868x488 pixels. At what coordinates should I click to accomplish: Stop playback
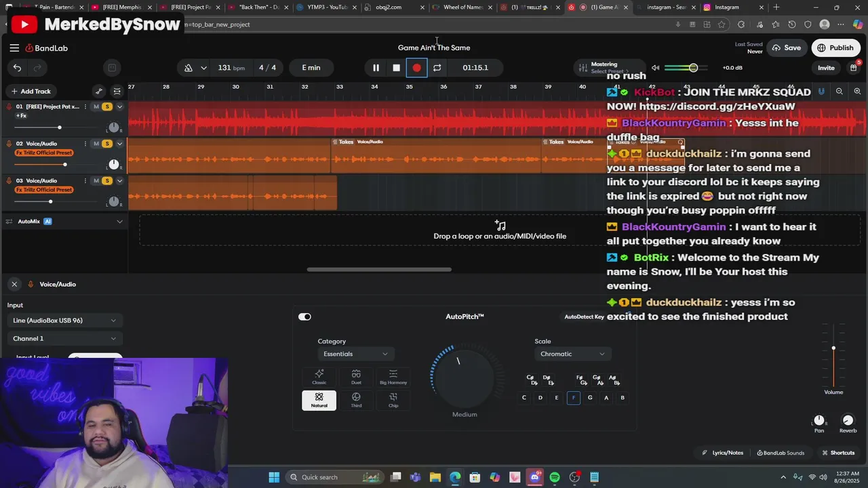point(396,68)
